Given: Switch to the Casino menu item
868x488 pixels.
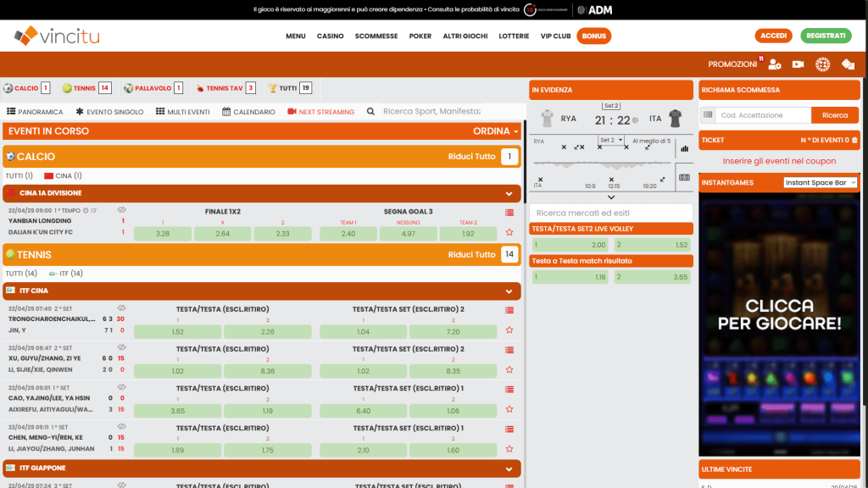Looking at the screenshot, I should click(x=331, y=36).
